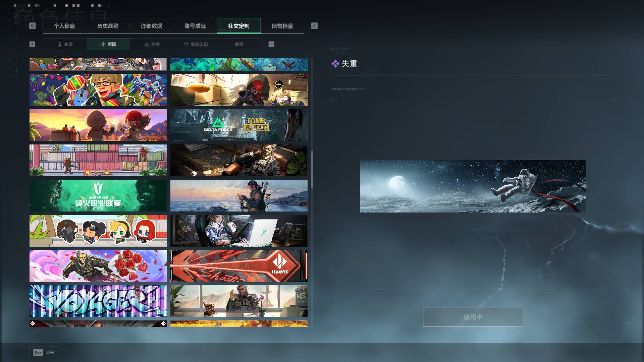The width and height of the screenshot is (644, 362).
Task: Select the bearded man OK-gesture banner
Action: (x=239, y=301)
